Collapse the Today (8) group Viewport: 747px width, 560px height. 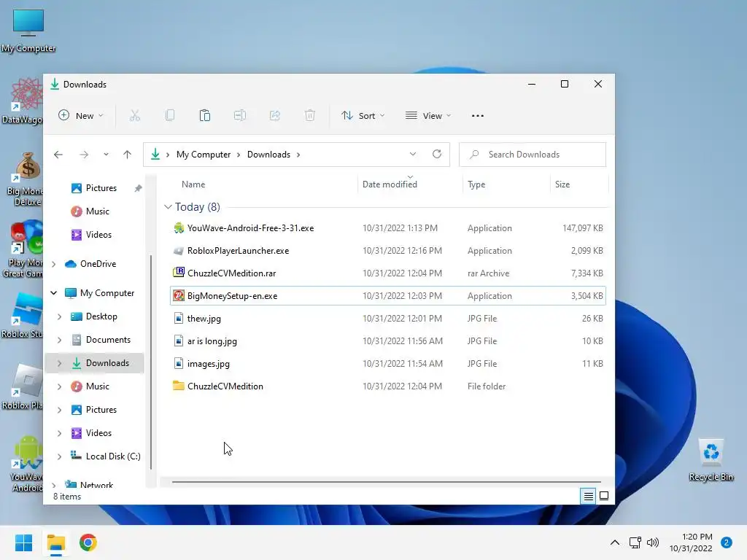168,206
